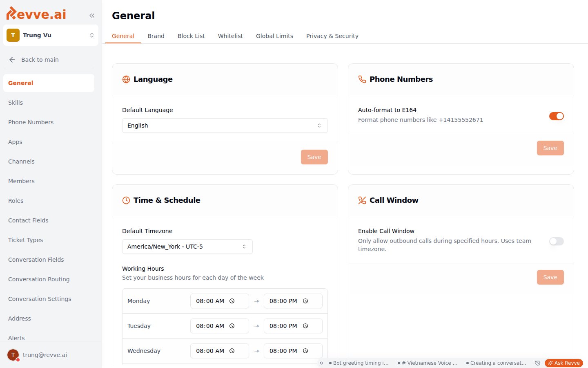Image resolution: width=588 pixels, height=368 pixels.
Task: Open Skills in the sidebar
Action: (x=49, y=103)
